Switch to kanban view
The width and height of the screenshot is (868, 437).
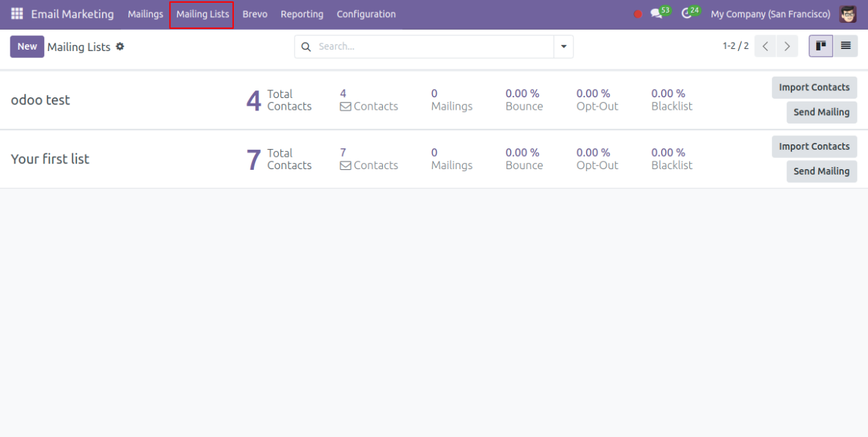tap(820, 46)
